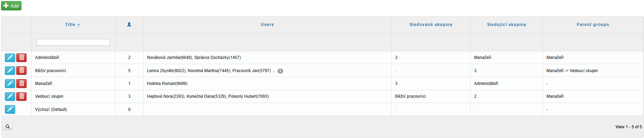Screen dimensions: 644x138
Task: Sort by Sledované skupiny column
Action: 431,25
